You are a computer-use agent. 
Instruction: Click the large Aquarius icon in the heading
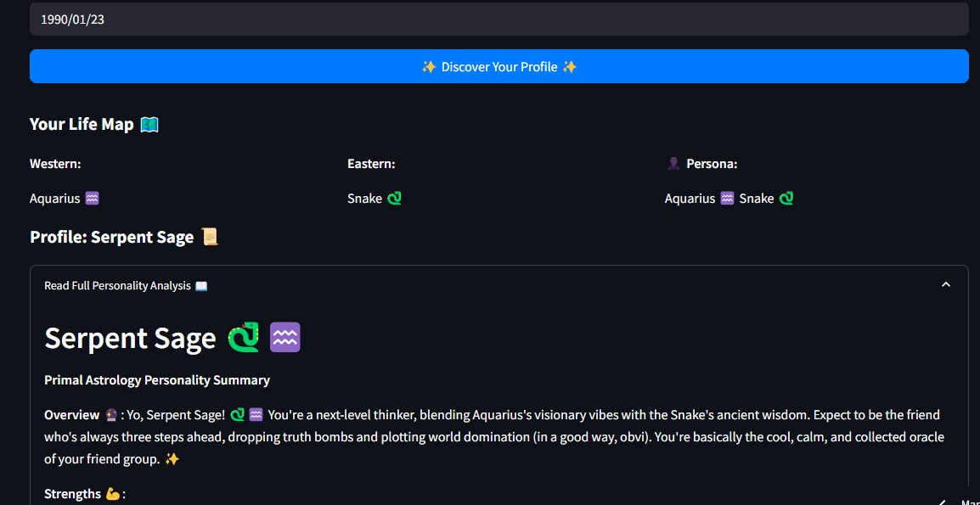[x=285, y=338]
